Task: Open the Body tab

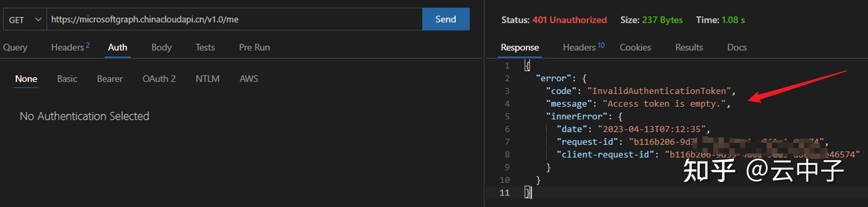Action: [161, 47]
